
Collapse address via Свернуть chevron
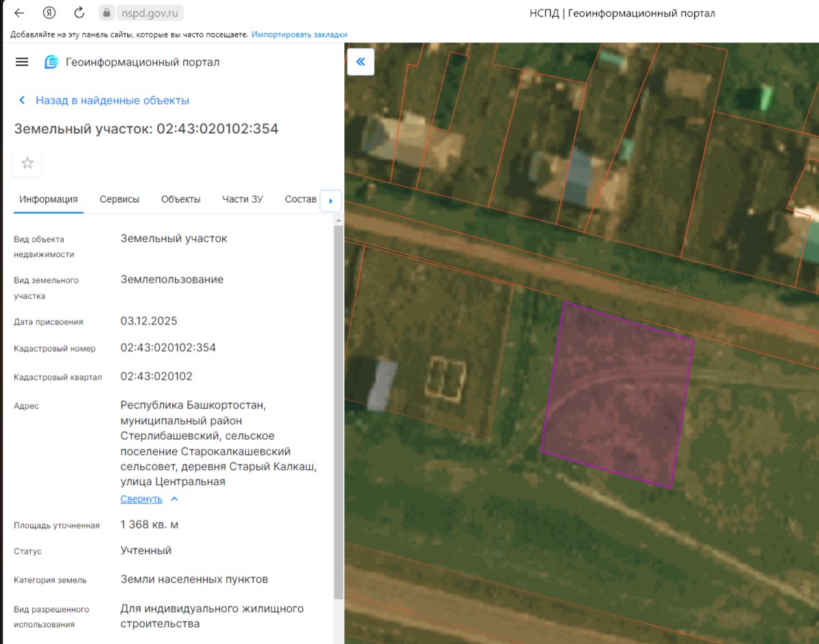pos(174,499)
